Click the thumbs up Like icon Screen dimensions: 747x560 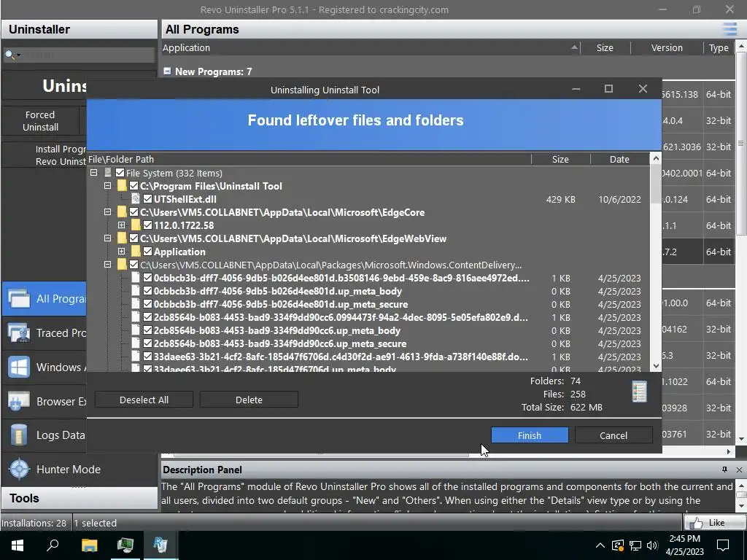[x=697, y=523]
